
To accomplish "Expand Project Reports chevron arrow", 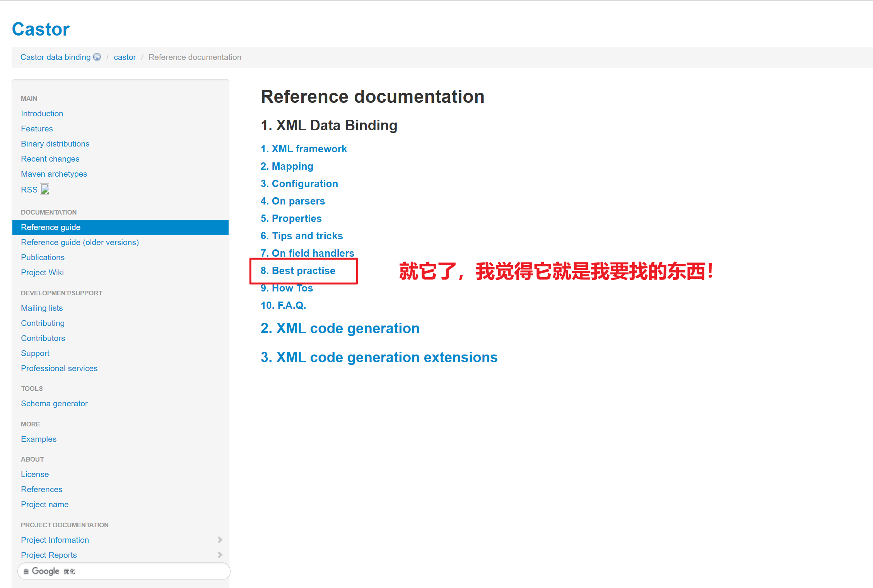I will point(220,555).
